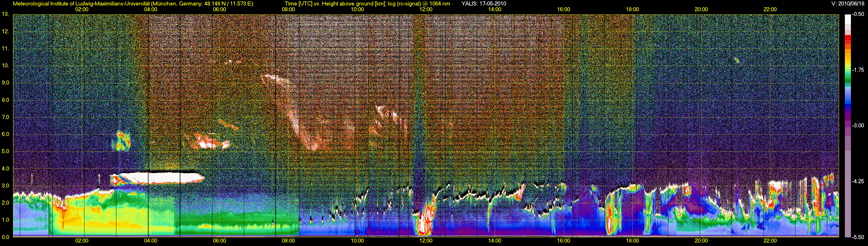Viewport: 868px width, 246px height.
Task: Click the "8.0" height axis label
Action: click(x=6, y=100)
